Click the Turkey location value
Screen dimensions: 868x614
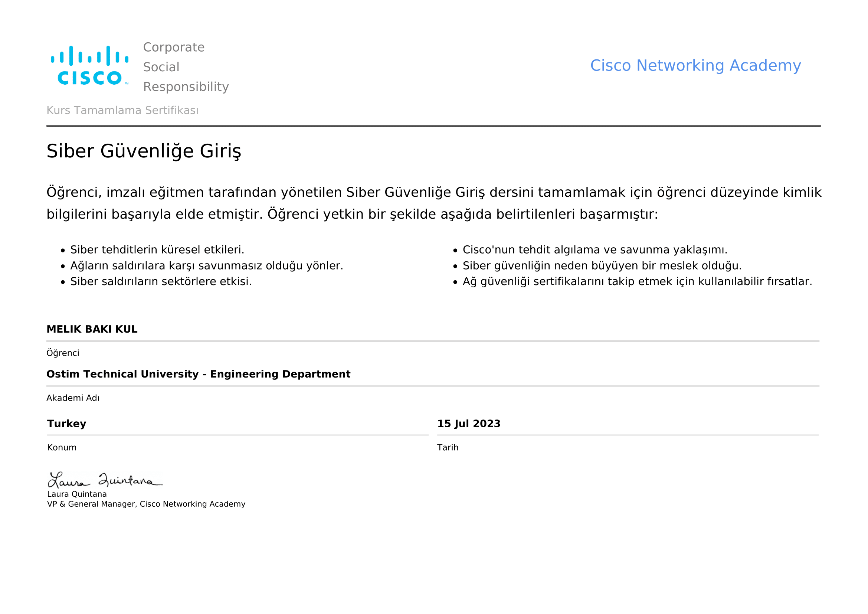point(66,424)
